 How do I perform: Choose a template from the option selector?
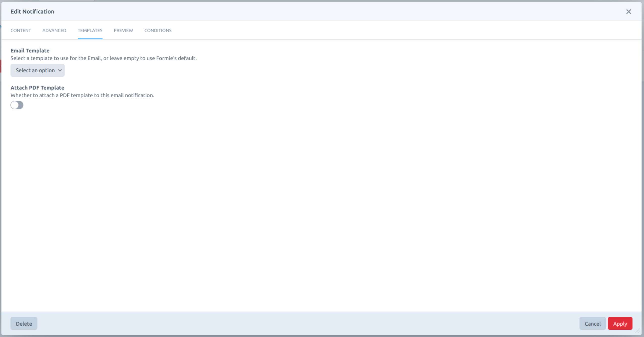coord(37,70)
